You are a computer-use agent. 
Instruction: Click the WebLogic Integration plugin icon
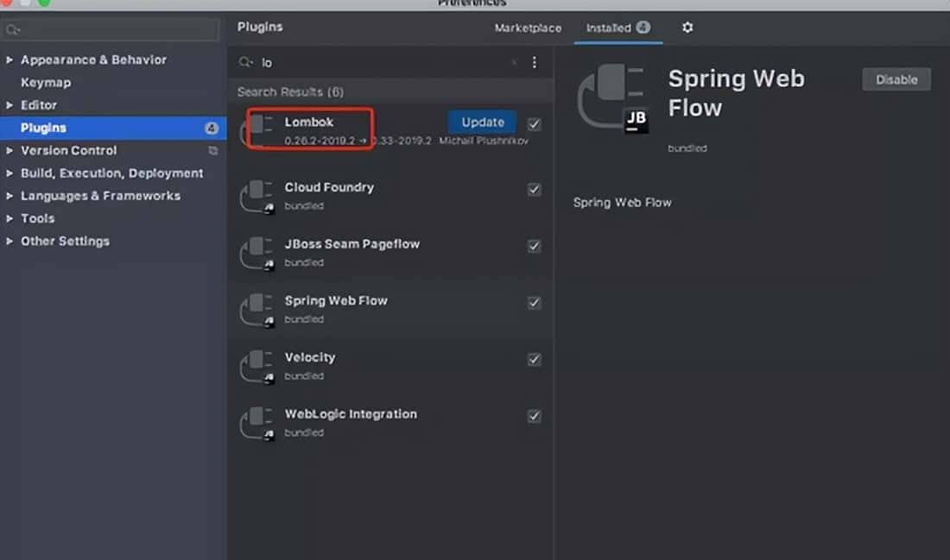[x=257, y=423]
